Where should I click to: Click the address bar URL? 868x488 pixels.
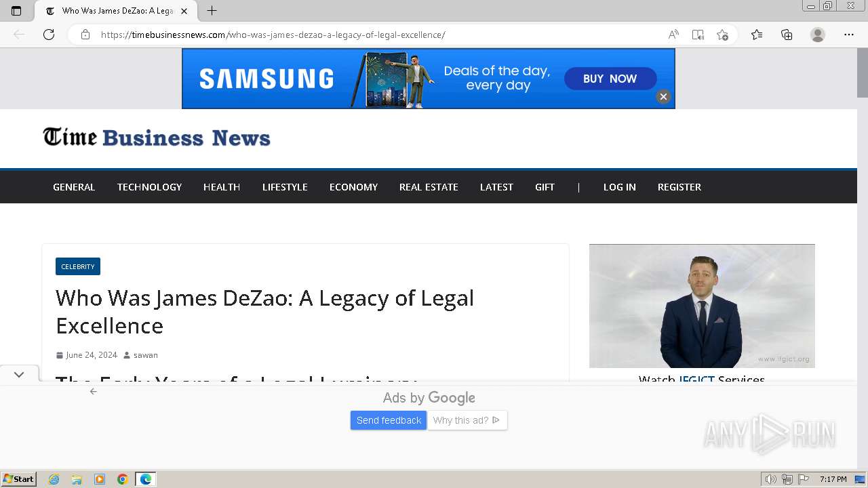click(x=273, y=35)
